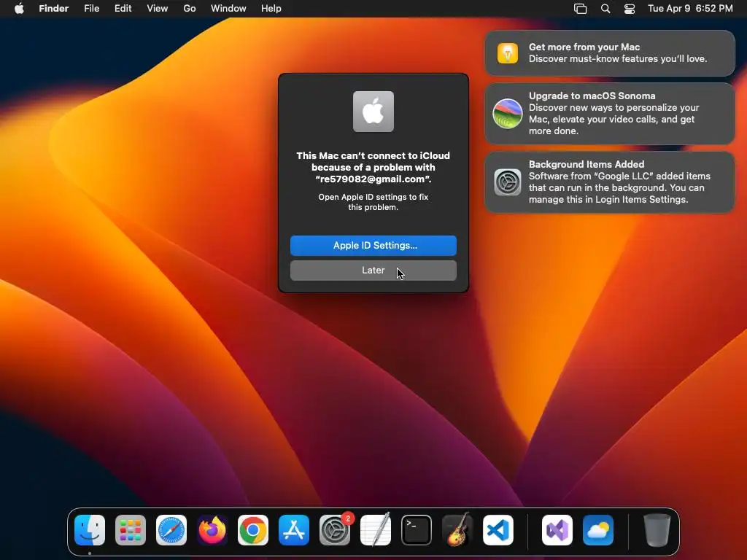Open the Trash in the dock
The height and width of the screenshot is (560, 747).
657,529
